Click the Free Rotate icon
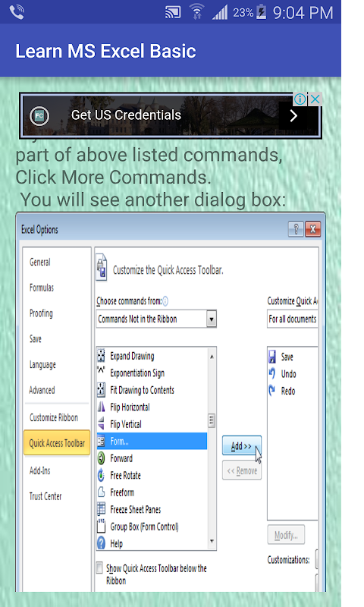The image size is (364, 607). coord(101,475)
